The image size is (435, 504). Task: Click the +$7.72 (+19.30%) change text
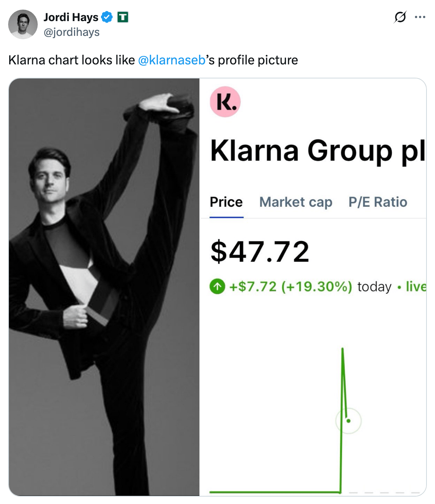click(291, 286)
